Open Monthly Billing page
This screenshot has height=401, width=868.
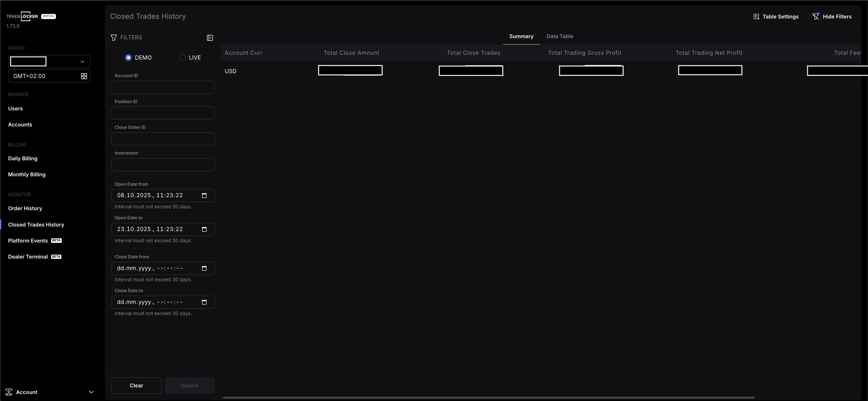point(27,174)
